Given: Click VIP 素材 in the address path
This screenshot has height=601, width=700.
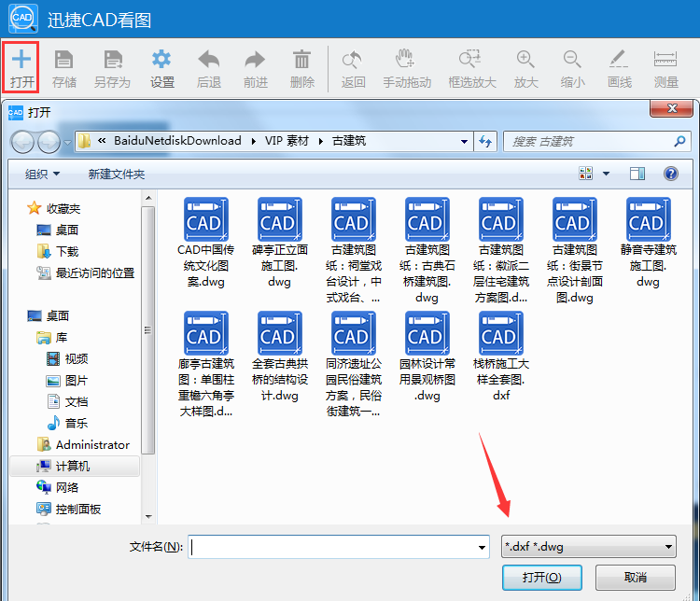Looking at the screenshot, I should tap(287, 141).
